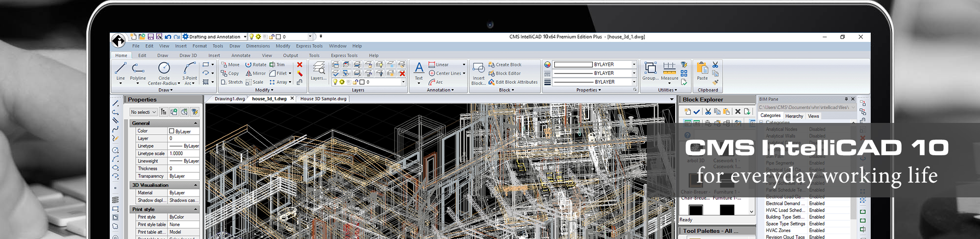Select the Stretch tool
980x239 pixels.
(231, 82)
